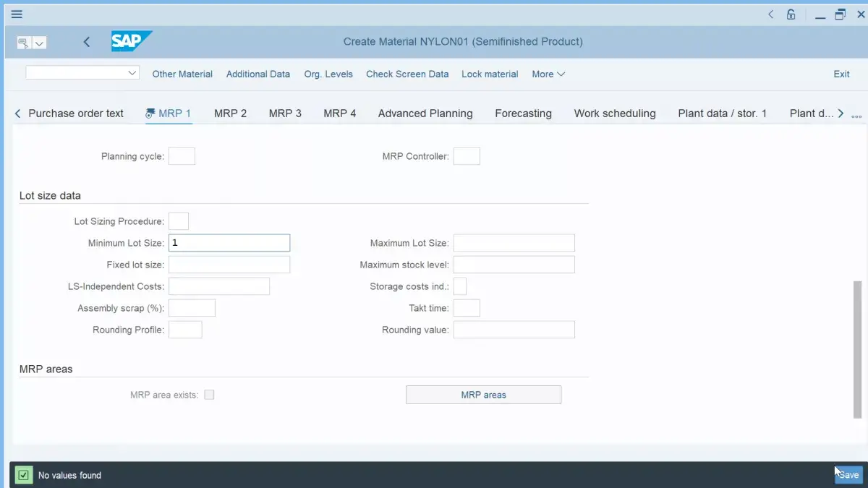Switch to the MRP 4 tab

[x=340, y=114]
